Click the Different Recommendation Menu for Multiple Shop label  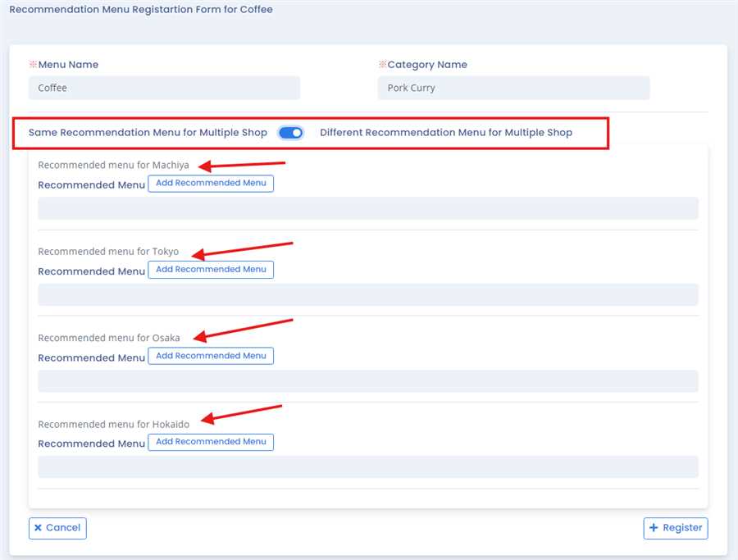(445, 133)
